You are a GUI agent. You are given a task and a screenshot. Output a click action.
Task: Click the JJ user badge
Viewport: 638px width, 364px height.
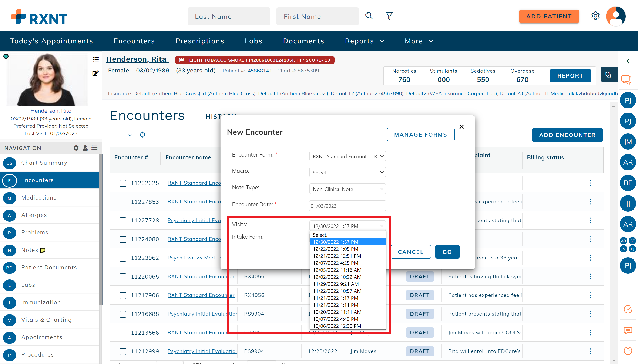coord(628,204)
